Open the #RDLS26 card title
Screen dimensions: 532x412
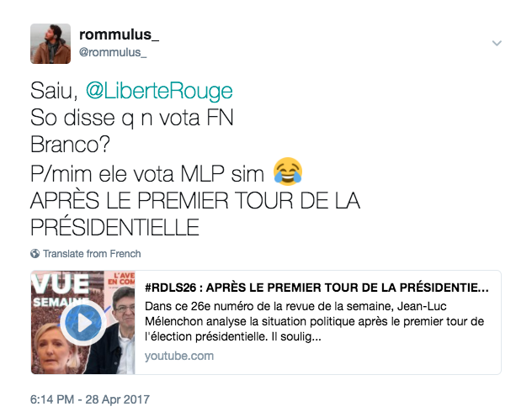click(317, 288)
